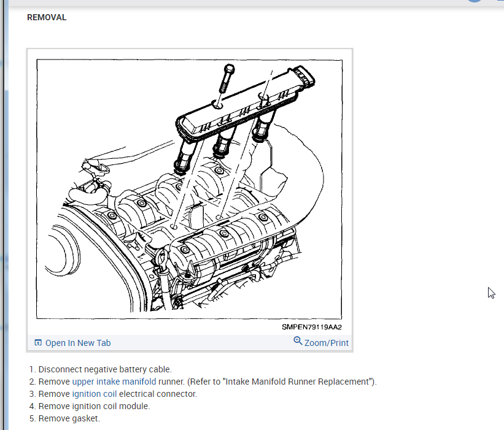Click the Zoom/Print text link

click(326, 343)
